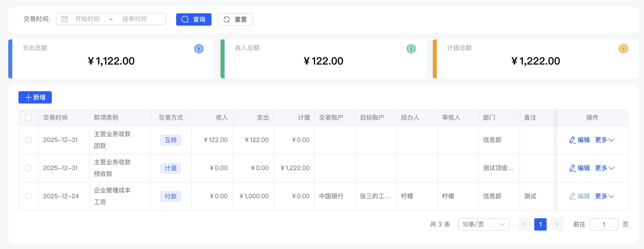644x249 pixels.
Task: Click the blue yen icon on 支出总额 card
Action: (x=199, y=49)
